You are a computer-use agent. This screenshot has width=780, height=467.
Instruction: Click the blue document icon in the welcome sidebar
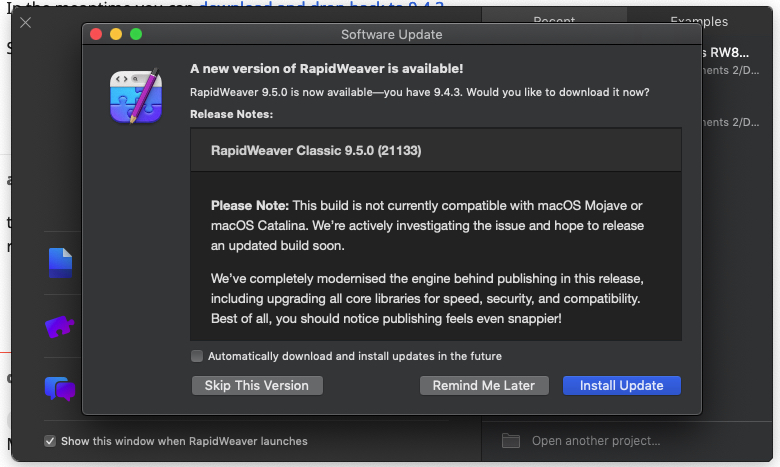click(x=61, y=263)
